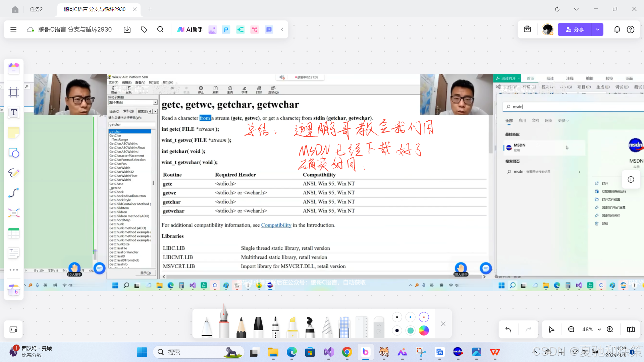Select the Text tool in left sidebar

[x=14, y=112]
